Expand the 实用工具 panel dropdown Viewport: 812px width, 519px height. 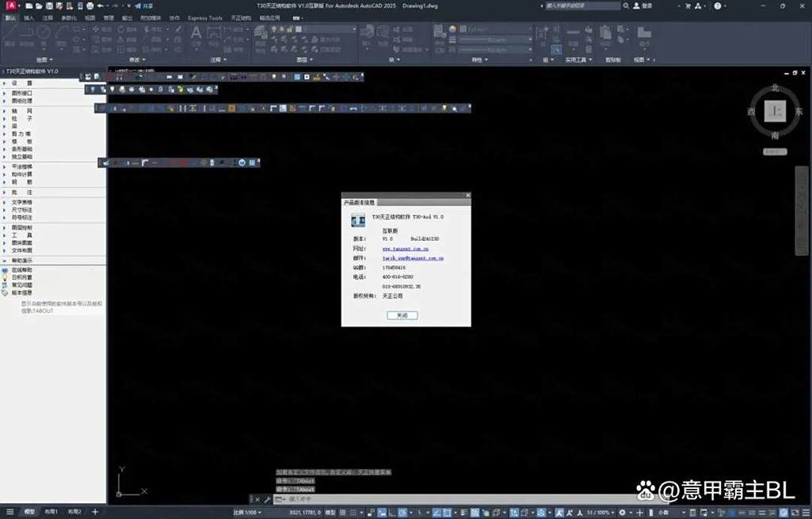(578, 59)
